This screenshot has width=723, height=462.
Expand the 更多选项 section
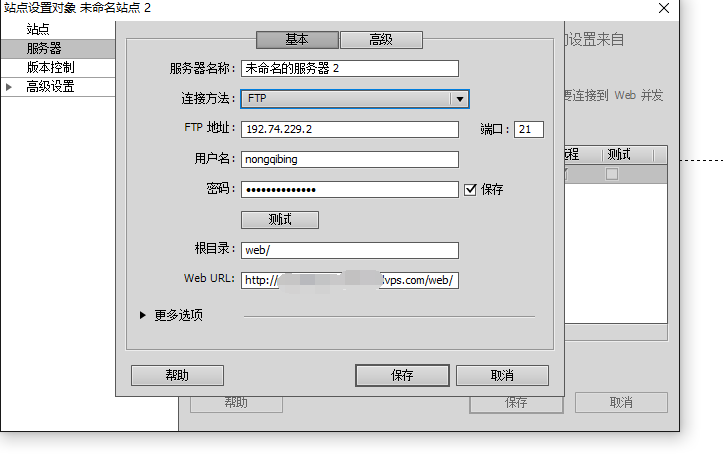point(144,315)
